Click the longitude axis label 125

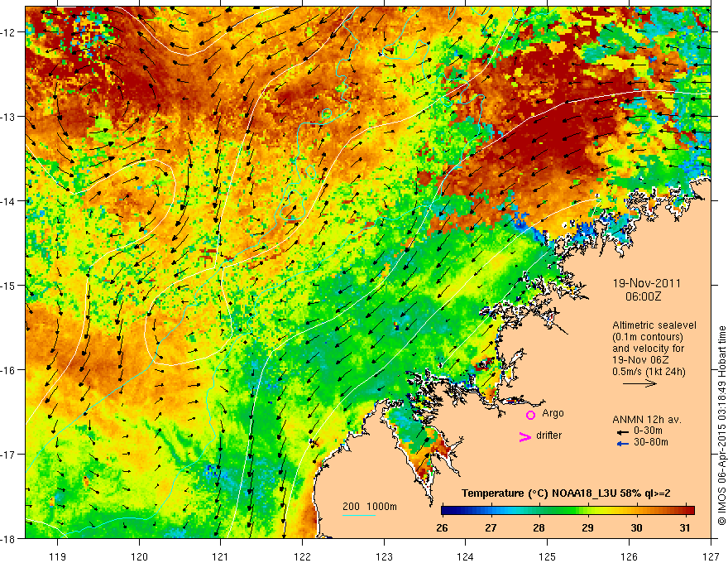coord(548,556)
